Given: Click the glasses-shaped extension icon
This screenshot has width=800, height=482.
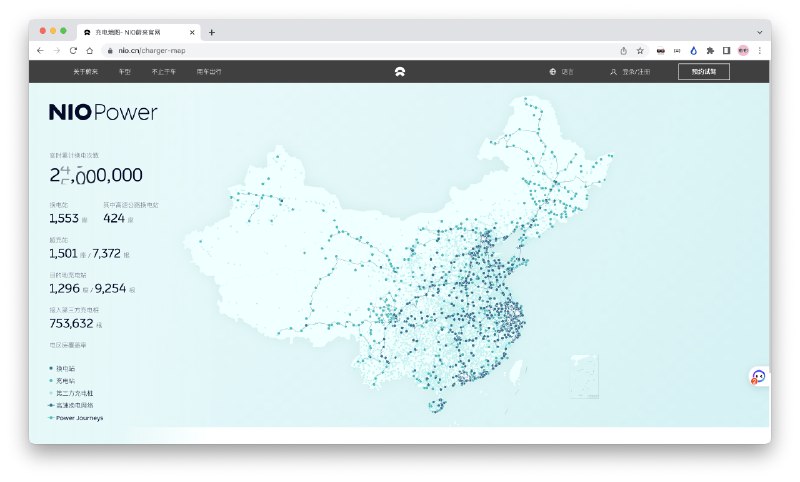Looking at the screenshot, I should click(x=661, y=50).
